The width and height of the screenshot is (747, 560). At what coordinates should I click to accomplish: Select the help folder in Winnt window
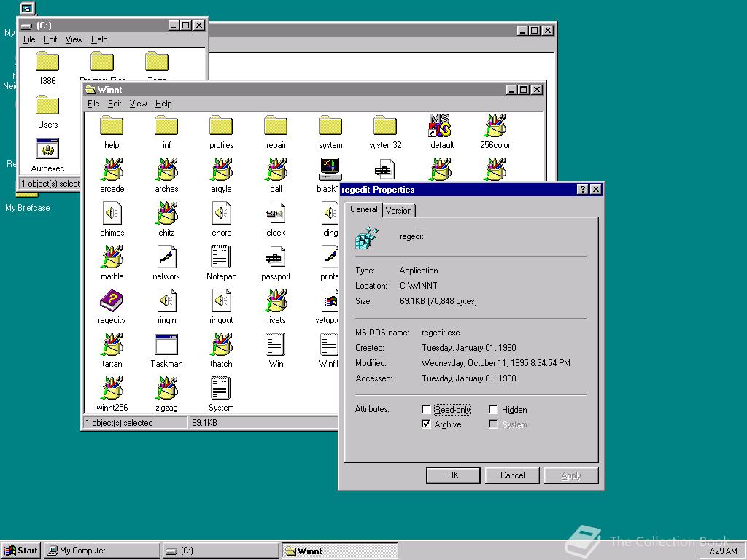(112, 125)
